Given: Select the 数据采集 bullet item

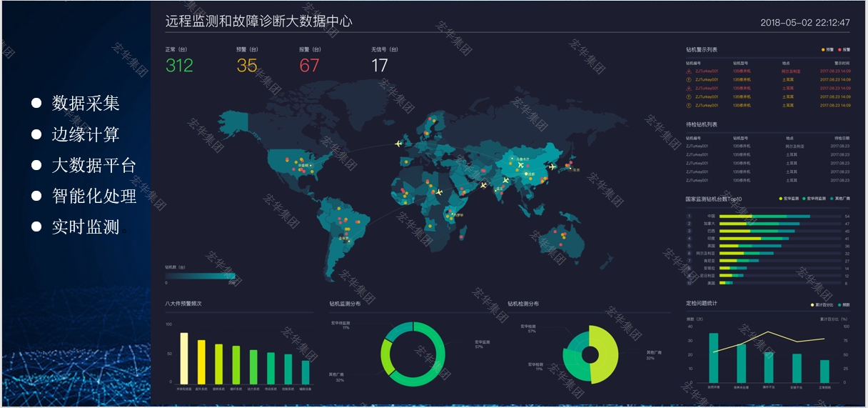Looking at the screenshot, I should click(85, 104).
